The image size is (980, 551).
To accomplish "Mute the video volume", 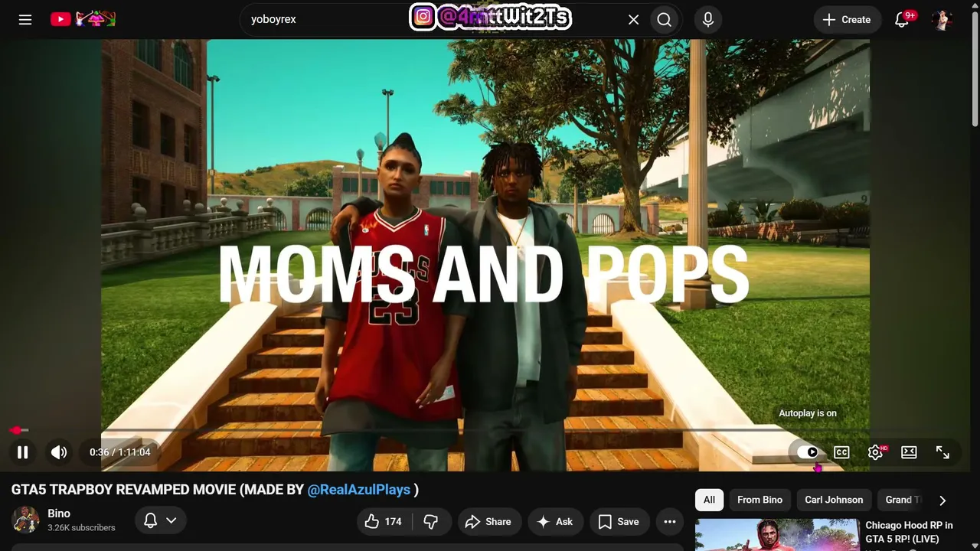I will (x=59, y=452).
